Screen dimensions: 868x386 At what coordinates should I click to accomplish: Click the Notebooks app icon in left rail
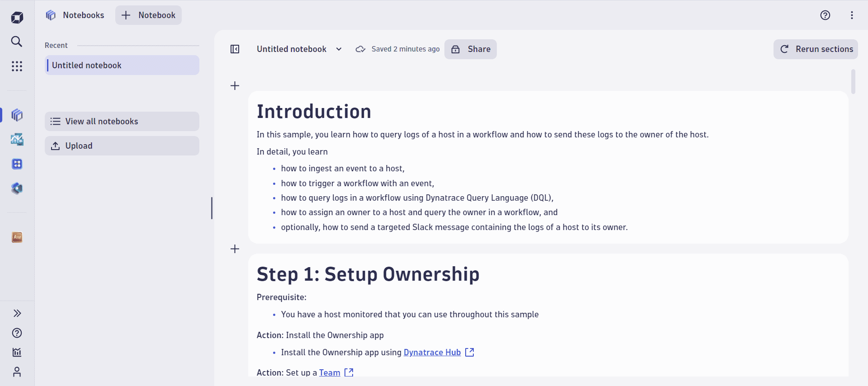(x=17, y=115)
